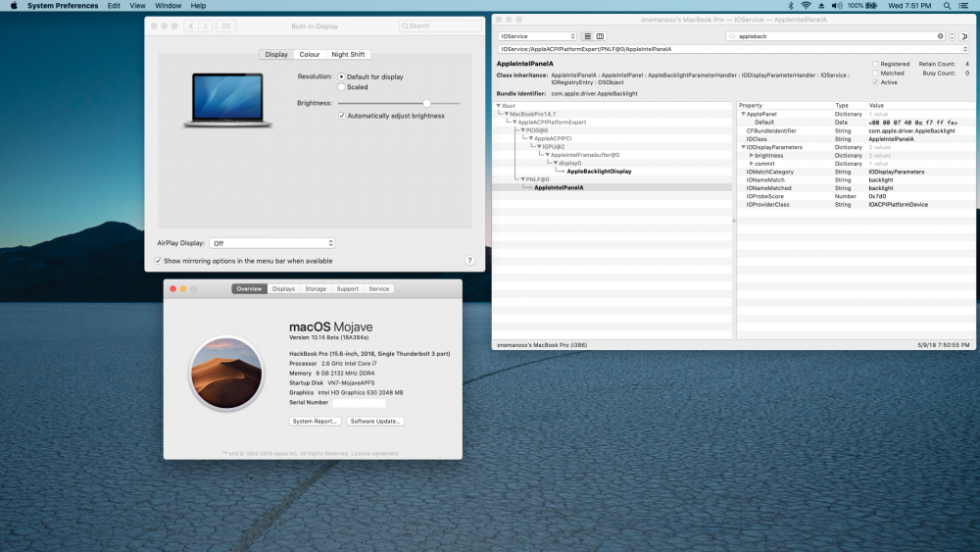Image resolution: width=980 pixels, height=552 pixels.
Task: Click the System Report button
Action: click(315, 422)
